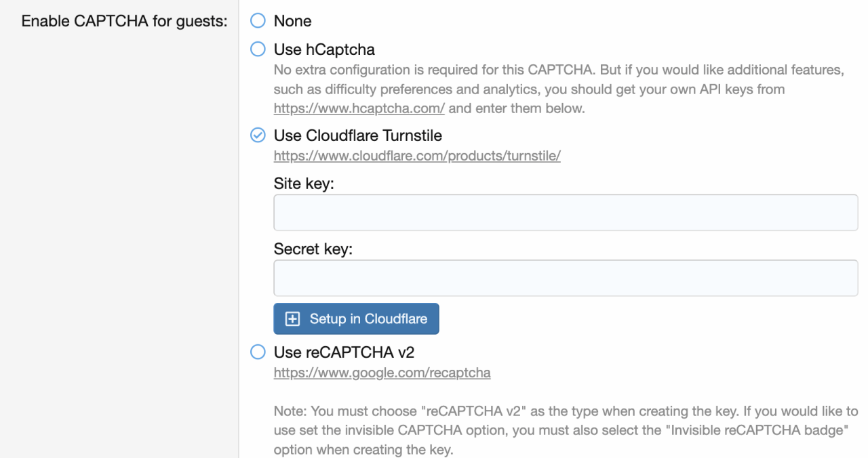Open the hcaptcha.com link
Screen dimensions: 868x458
[359, 108]
